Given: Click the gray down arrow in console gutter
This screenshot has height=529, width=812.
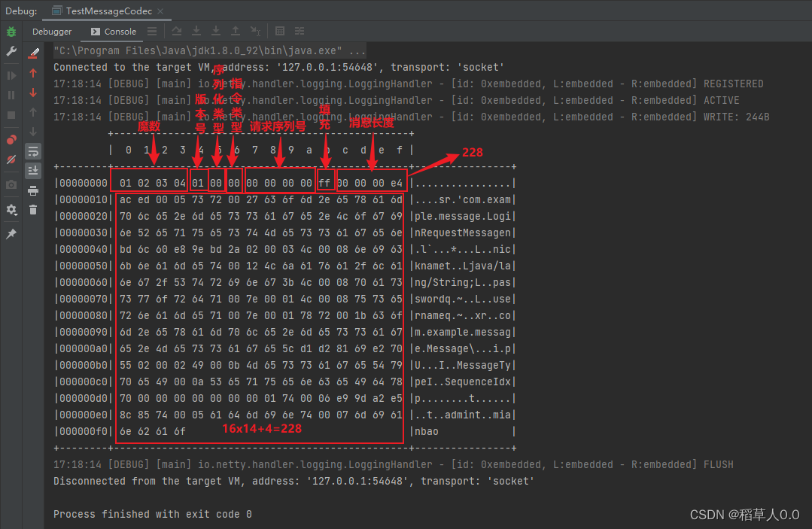Looking at the screenshot, I should 33,132.
